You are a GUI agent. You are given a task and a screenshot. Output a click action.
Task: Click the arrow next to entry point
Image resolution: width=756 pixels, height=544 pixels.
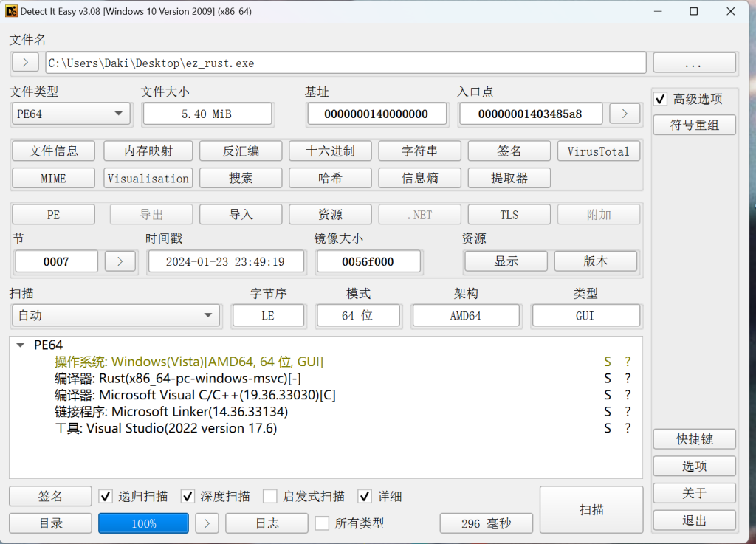pyautogui.click(x=625, y=114)
